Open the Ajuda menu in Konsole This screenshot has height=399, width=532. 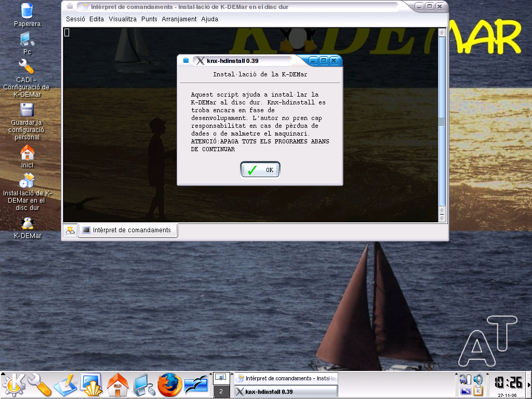tap(209, 19)
